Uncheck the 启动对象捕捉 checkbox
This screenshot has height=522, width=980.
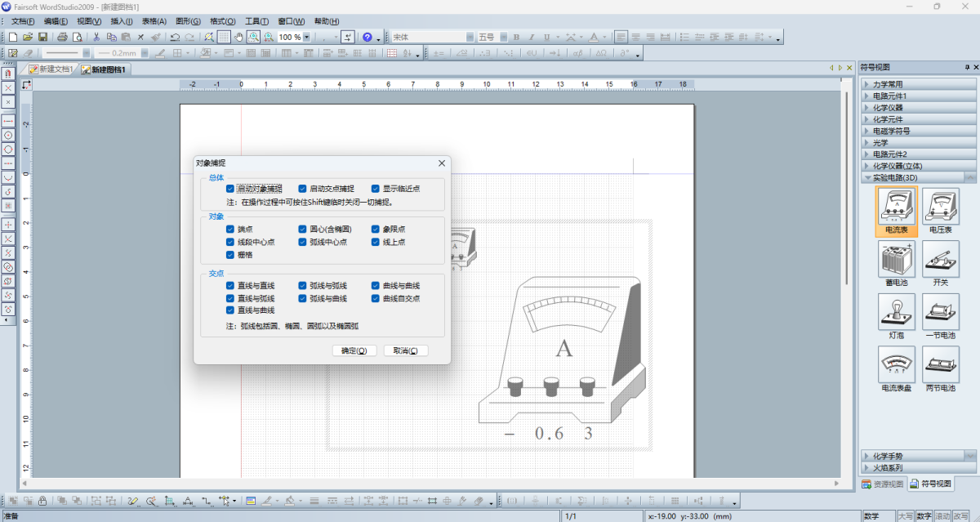point(230,188)
